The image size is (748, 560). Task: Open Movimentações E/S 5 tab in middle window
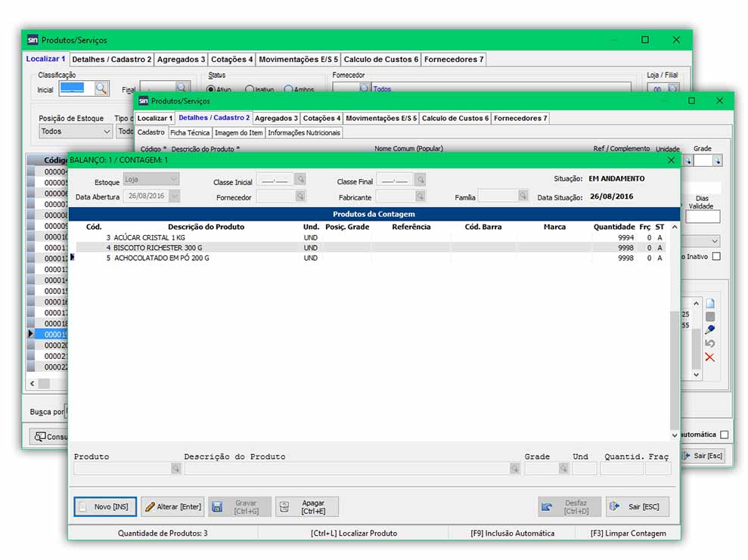[381, 118]
